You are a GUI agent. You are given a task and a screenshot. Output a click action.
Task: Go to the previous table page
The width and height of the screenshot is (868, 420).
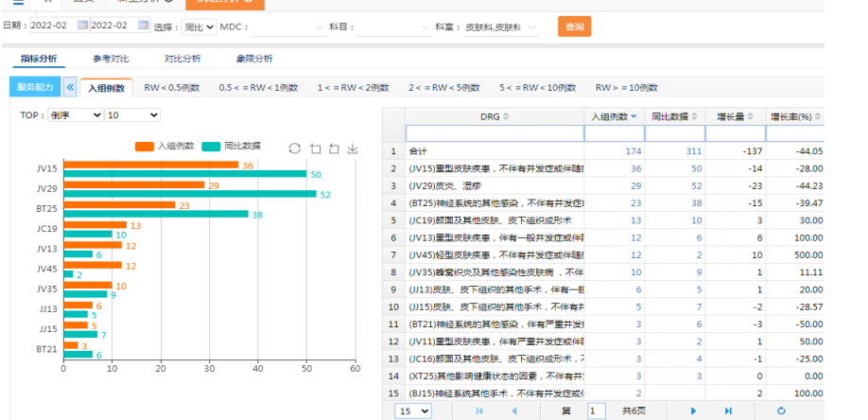[514, 411]
